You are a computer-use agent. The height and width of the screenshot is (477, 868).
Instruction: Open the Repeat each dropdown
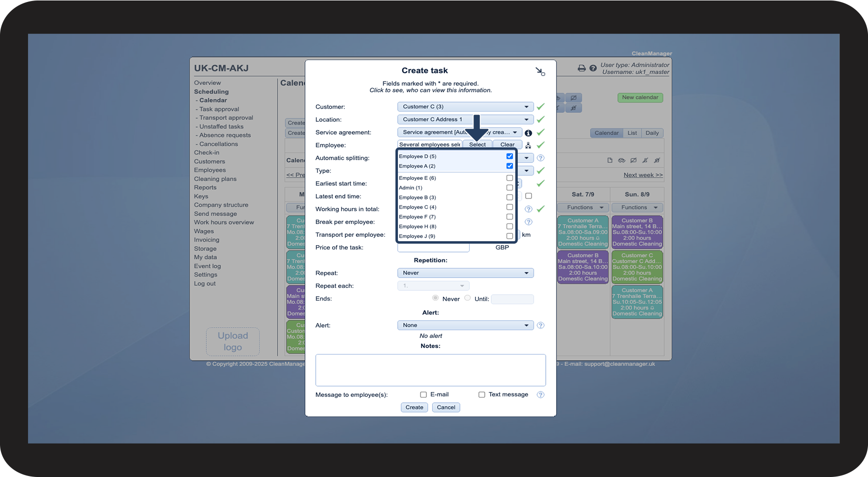coord(433,286)
